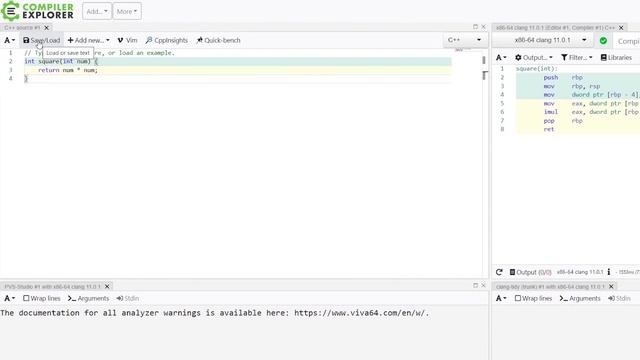The height and width of the screenshot is (360, 640).
Task: Select the PVS-Studio #1 tab
Action: [52, 287]
